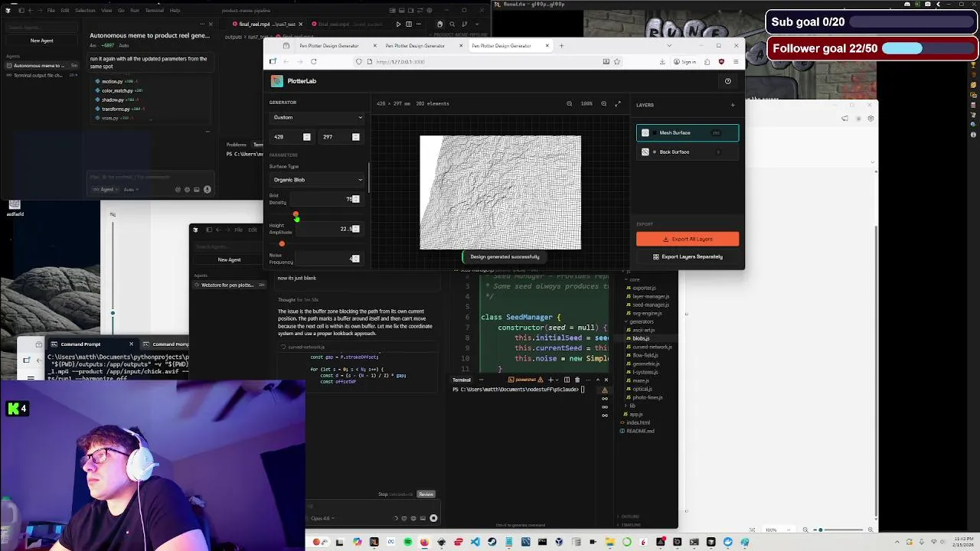Click the Back Surface layer icon
Screen dimensions: 980x551
coord(645,152)
